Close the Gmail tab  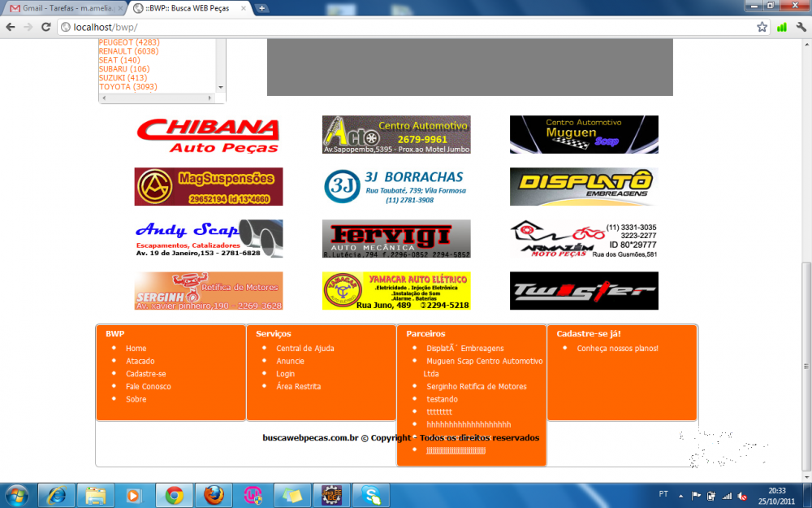pyautogui.click(x=121, y=8)
